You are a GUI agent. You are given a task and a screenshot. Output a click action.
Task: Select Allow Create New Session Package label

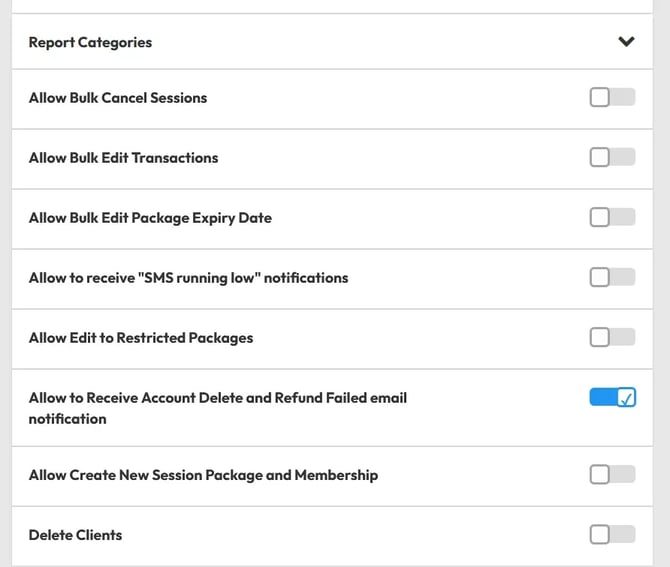click(203, 475)
